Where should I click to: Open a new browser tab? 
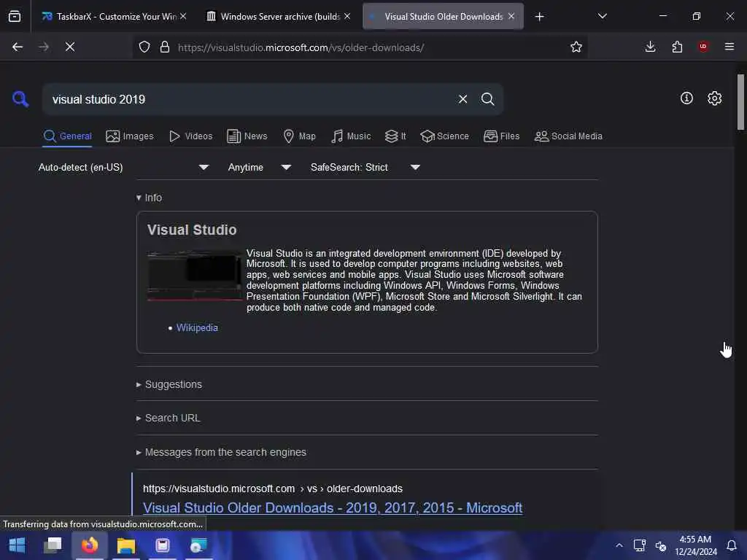click(539, 17)
